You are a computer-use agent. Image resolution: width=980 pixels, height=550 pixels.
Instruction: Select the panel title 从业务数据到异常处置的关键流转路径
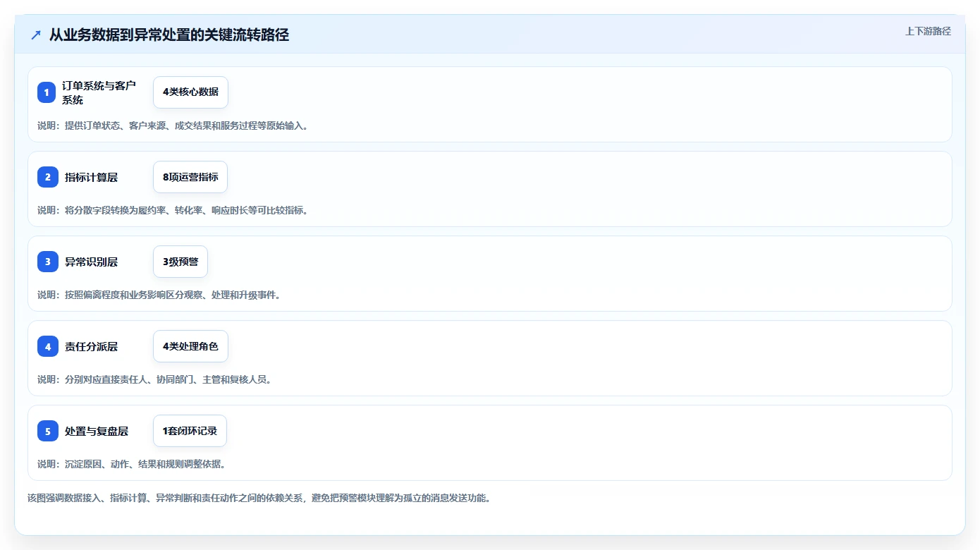click(169, 35)
